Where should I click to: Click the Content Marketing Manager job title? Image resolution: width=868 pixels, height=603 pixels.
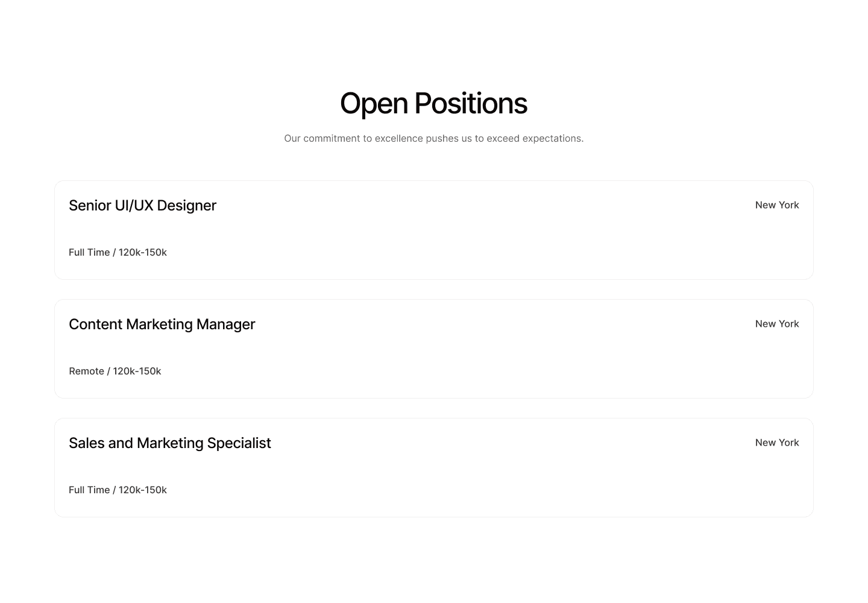tap(162, 324)
